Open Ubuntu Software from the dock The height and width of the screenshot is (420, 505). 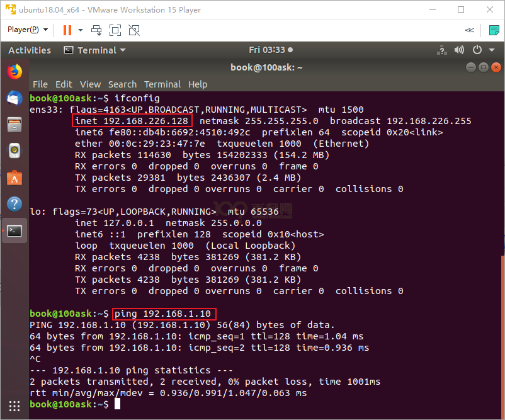tap(14, 178)
